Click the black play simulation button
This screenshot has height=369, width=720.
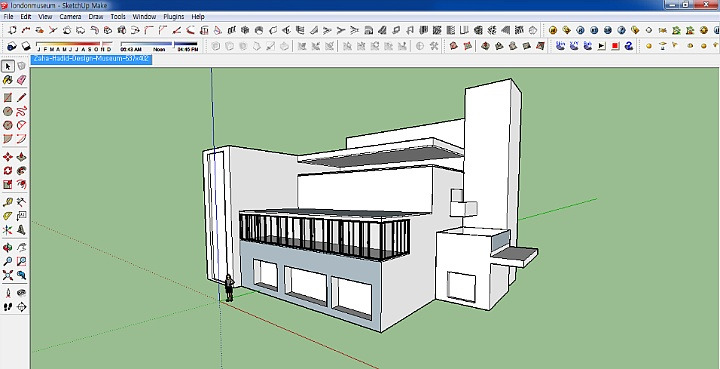coord(602,46)
